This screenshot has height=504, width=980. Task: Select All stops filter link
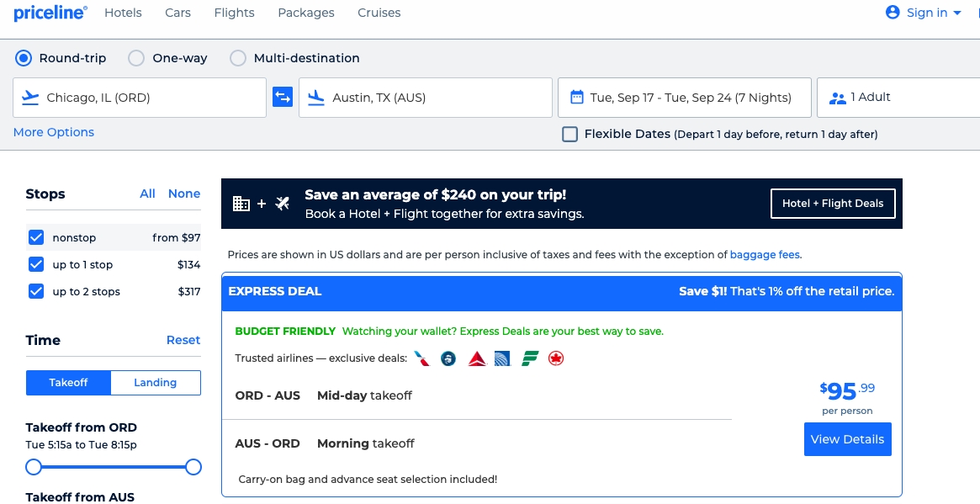(147, 194)
